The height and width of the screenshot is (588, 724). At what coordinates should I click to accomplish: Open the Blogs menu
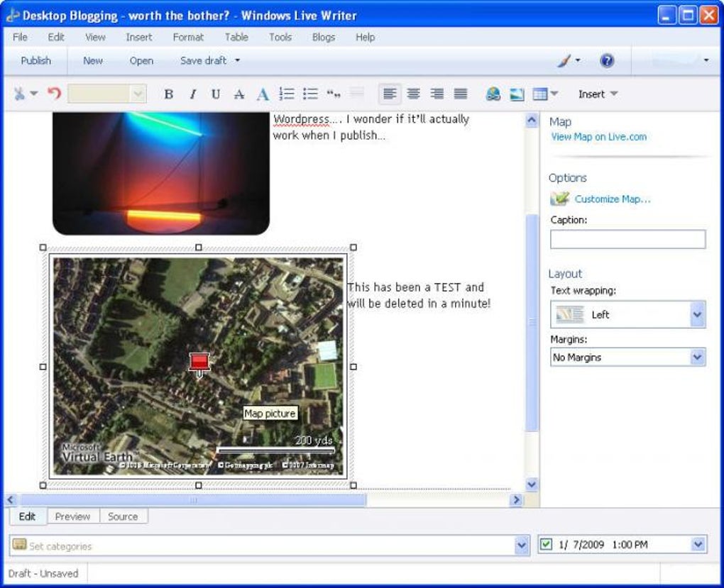324,37
